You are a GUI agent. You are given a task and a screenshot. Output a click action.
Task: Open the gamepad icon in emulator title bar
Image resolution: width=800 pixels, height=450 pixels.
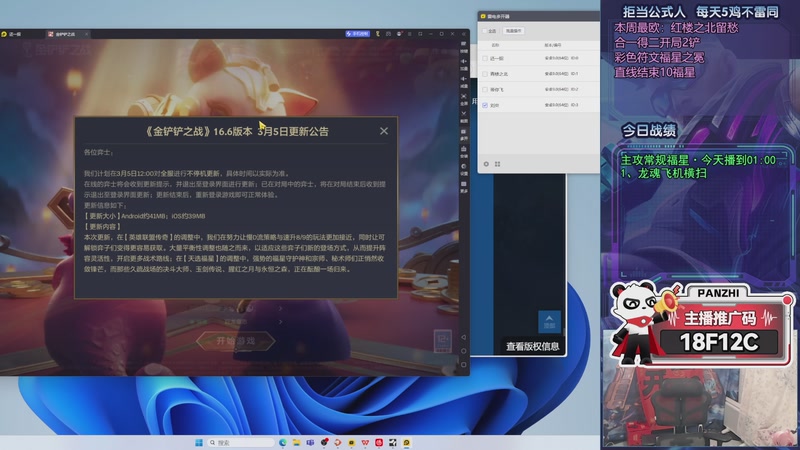[x=388, y=34]
